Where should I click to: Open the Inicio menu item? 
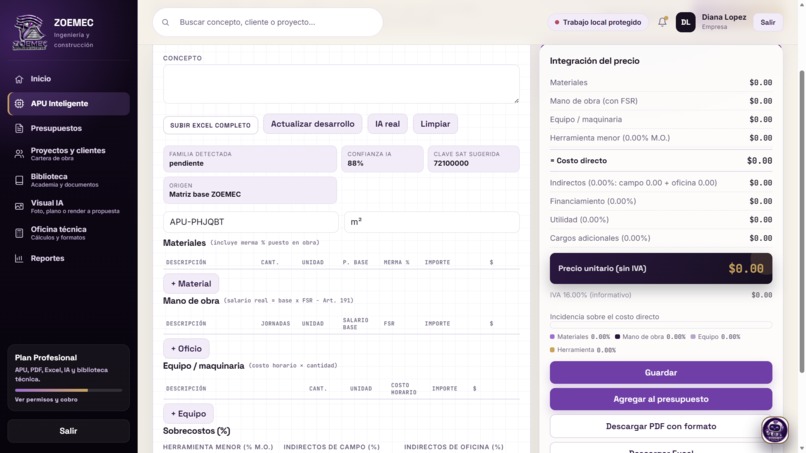click(68, 79)
